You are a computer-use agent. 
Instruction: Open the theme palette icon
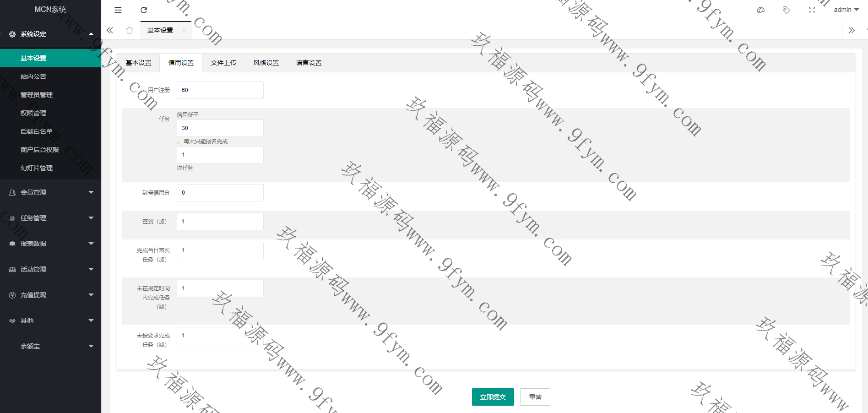[x=761, y=10]
